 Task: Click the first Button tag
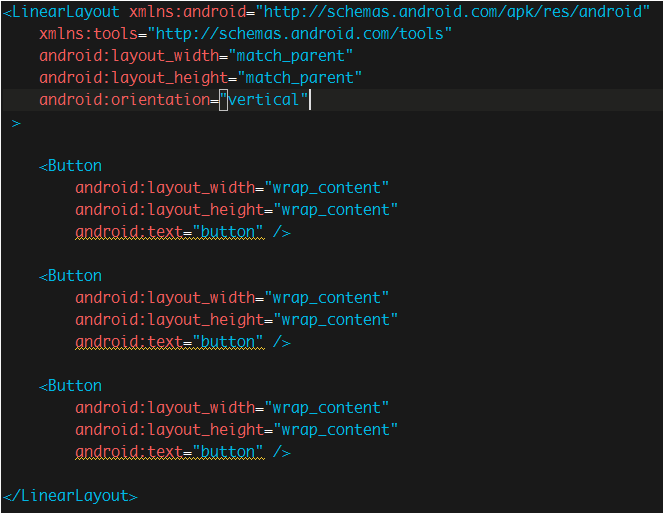coord(70,165)
